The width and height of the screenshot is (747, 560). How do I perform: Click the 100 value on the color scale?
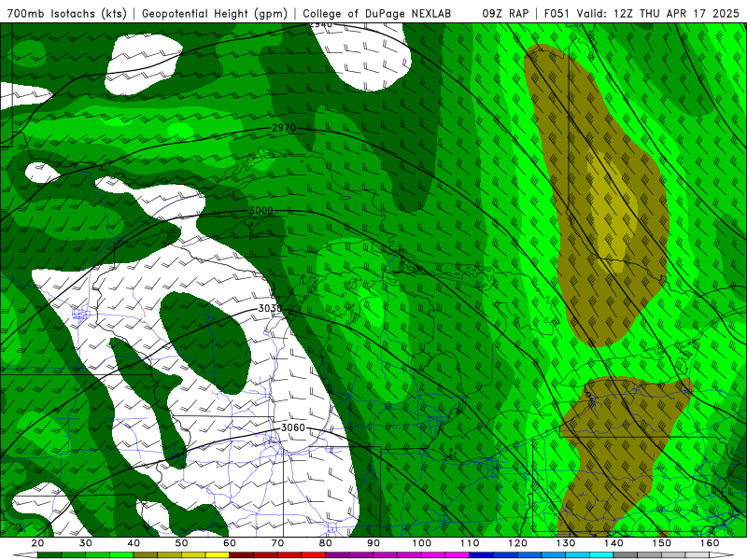point(422,543)
